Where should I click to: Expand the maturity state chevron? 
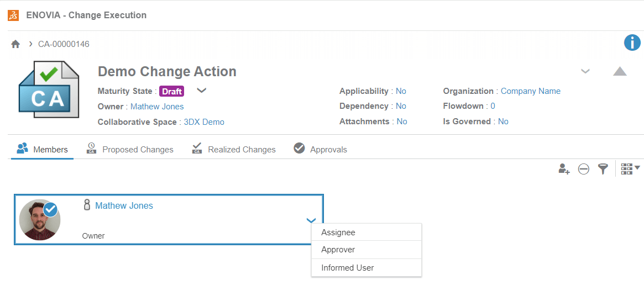(201, 91)
